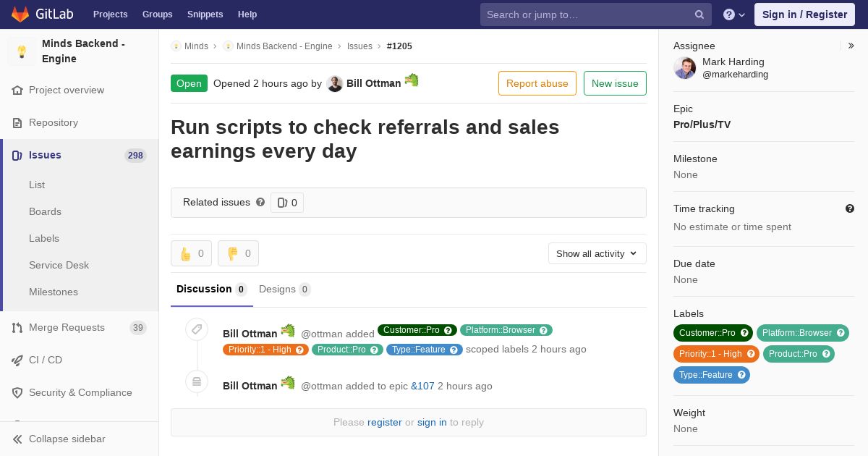Switch to the Discussion tab

coord(212,290)
